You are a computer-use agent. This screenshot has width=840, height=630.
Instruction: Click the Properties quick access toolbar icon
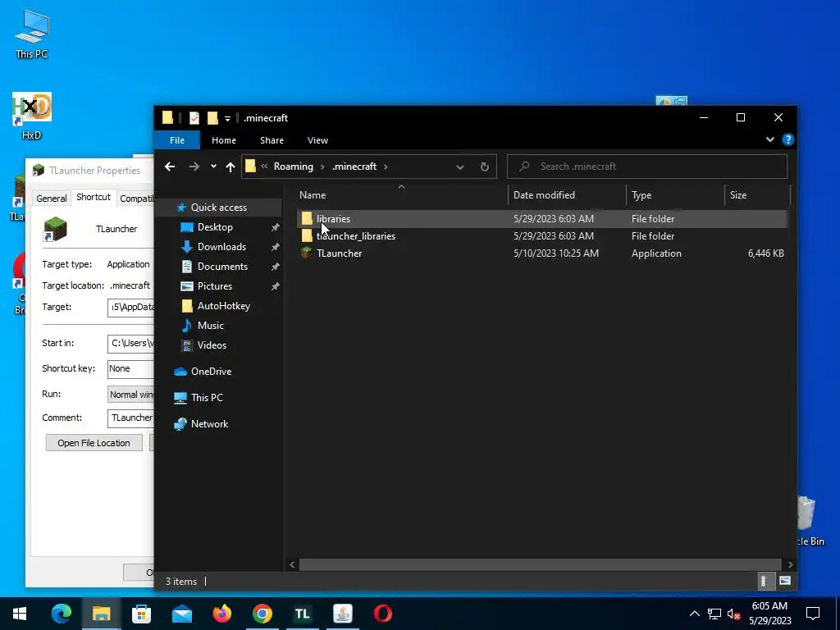click(194, 118)
